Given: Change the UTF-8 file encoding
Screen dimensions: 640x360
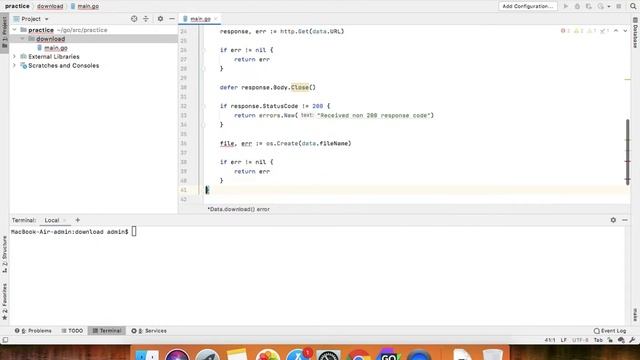Looking at the screenshot, I should click(580, 340).
